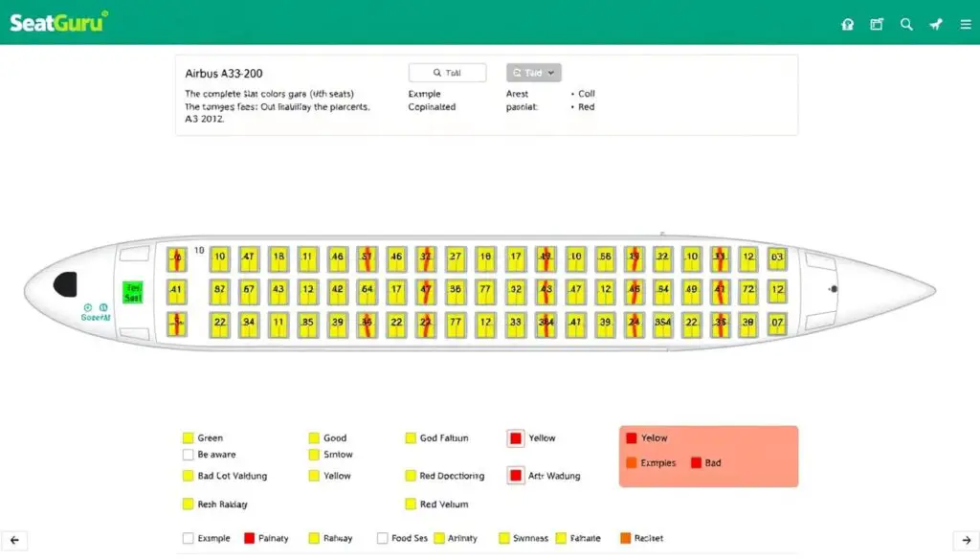Select the calendar icon in the header
Image resolution: width=980 pixels, height=560 pixels.
click(877, 24)
